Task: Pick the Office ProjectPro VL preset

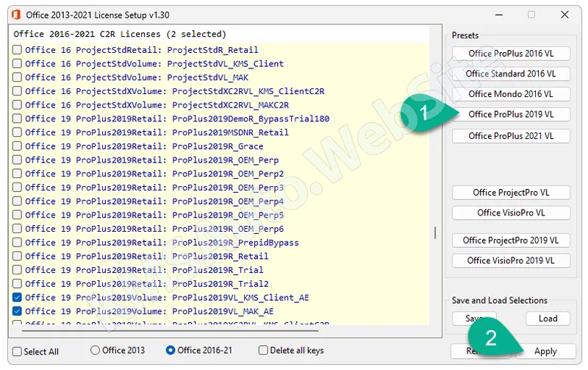Action: (511, 193)
